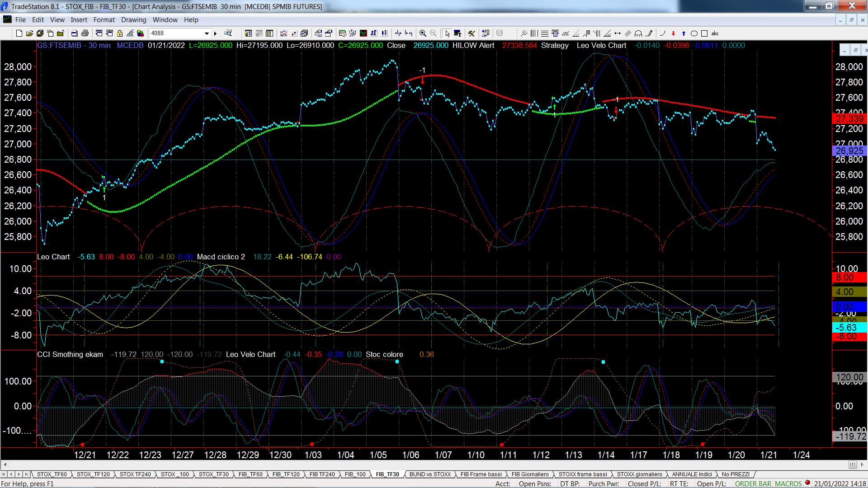Viewport: 868px width, 488px height.
Task: Open the Insert menu
Action: (x=79, y=20)
